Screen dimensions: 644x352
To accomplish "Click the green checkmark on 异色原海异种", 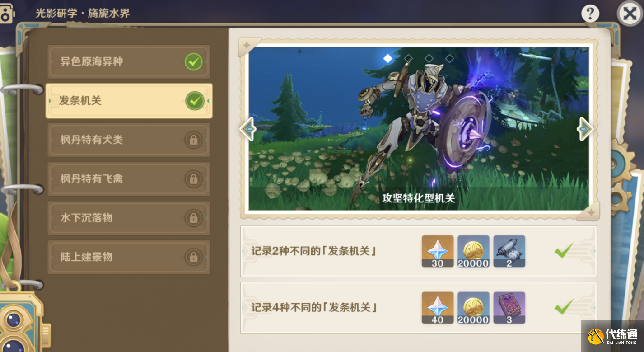I will pos(193,62).
